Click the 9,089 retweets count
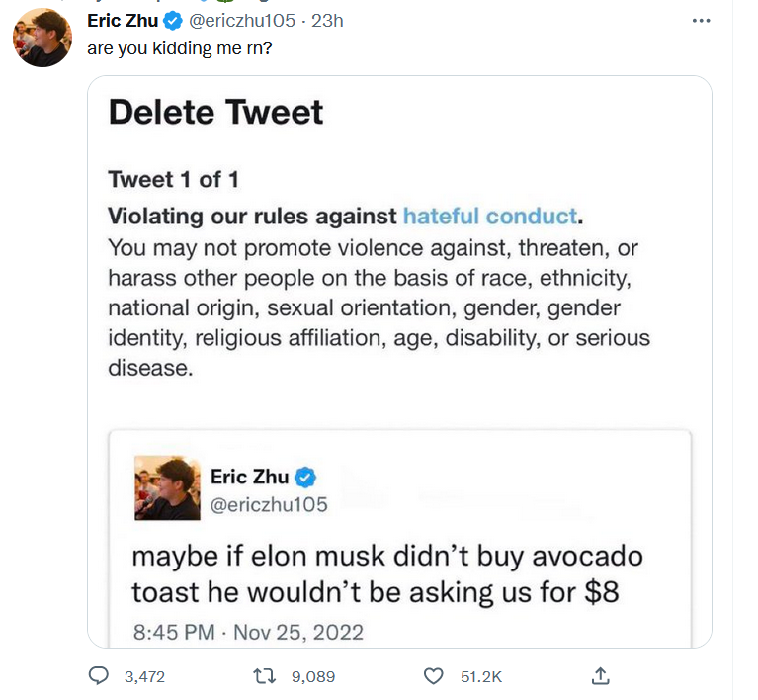758x700 pixels. coord(312,677)
